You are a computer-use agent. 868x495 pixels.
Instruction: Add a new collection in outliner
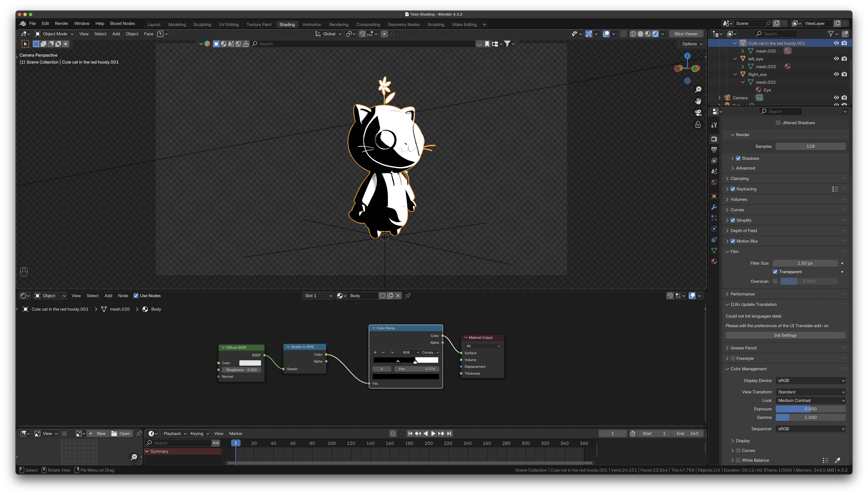coord(845,34)
